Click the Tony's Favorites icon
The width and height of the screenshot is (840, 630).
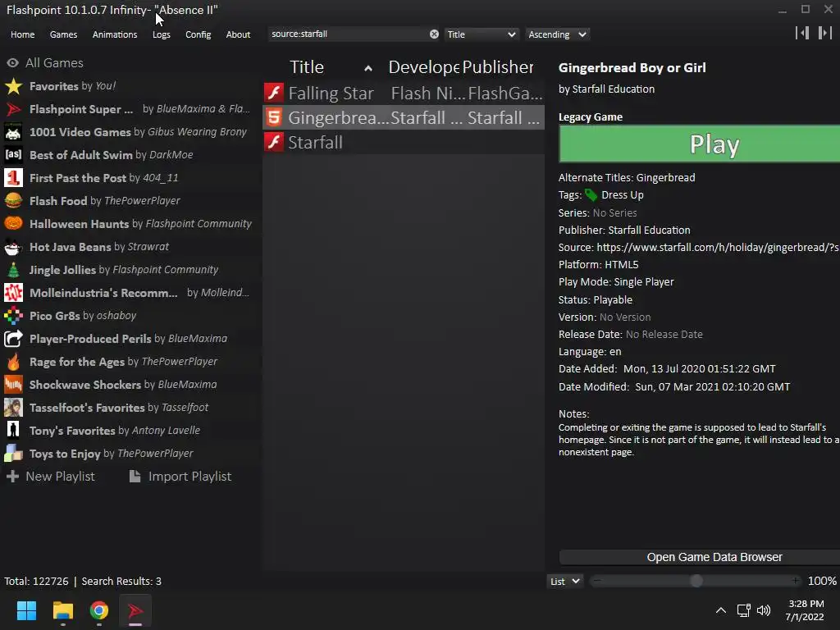[13, 431]
